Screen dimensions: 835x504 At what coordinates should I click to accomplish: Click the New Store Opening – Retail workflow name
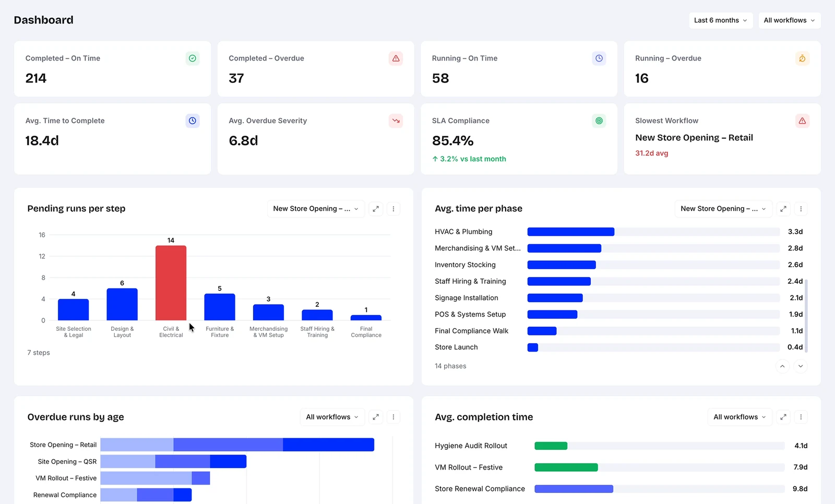tap(694, 138)
